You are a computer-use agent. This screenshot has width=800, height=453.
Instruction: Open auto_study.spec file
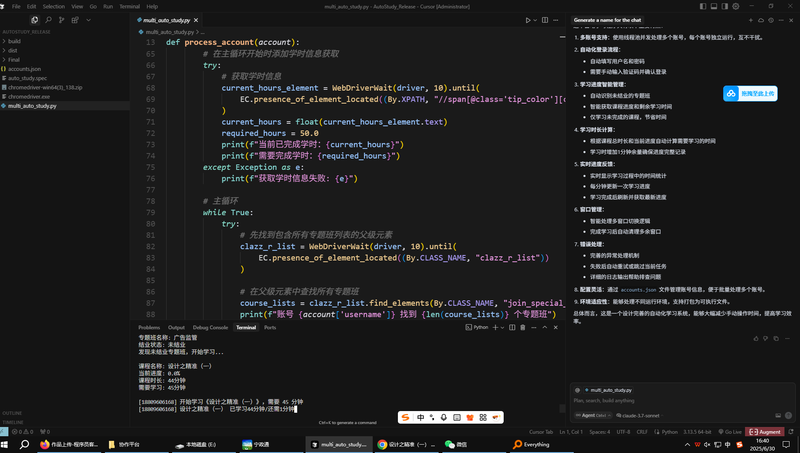click(x=27, y=78)
